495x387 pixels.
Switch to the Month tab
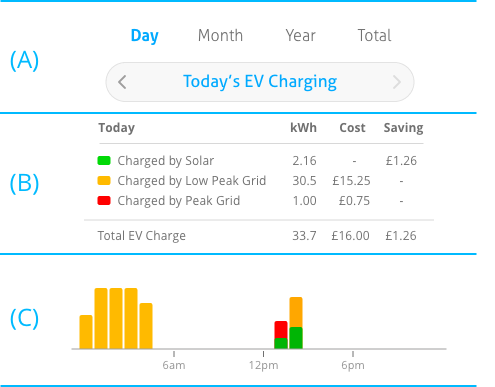point(220,35)
